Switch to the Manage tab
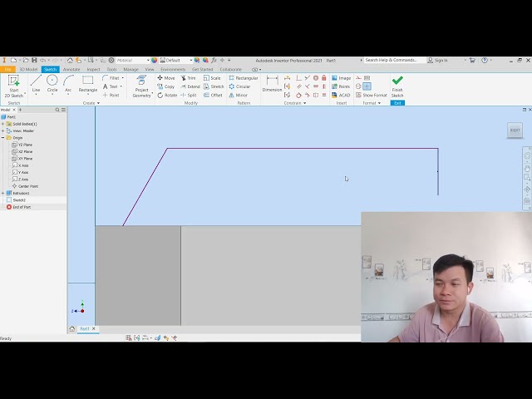This screenshot has width=532, height=399. click(x=131, y=70)
